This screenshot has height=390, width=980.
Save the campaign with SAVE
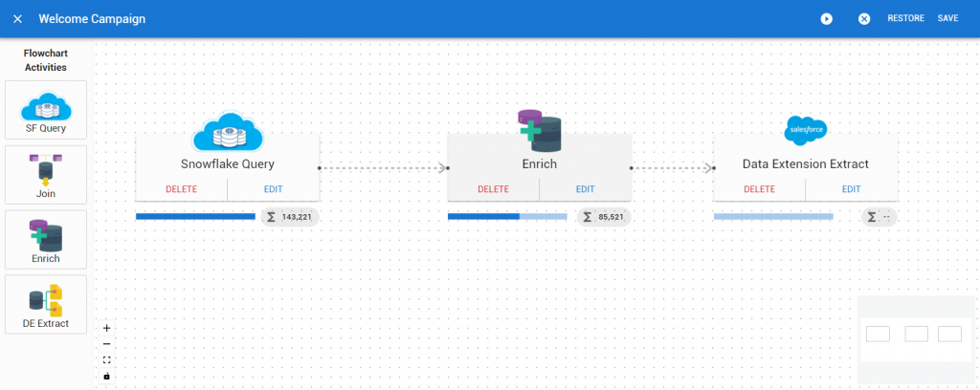(947, 19)
